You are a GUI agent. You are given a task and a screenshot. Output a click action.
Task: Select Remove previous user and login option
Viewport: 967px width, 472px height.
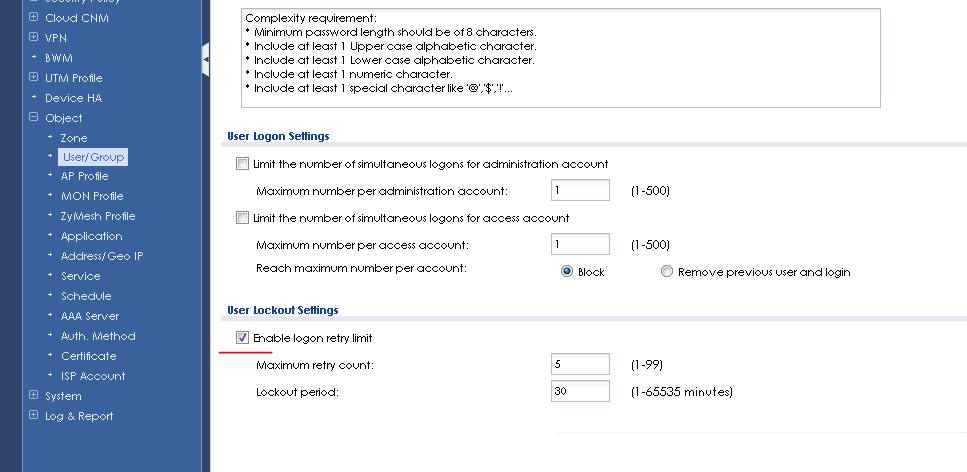click(x=667, y=272)
